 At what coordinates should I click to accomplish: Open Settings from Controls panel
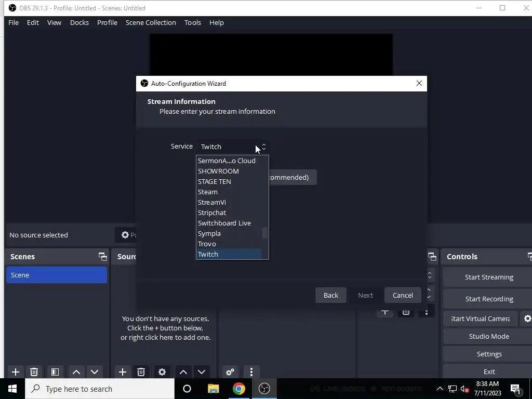tap(489, 354)
